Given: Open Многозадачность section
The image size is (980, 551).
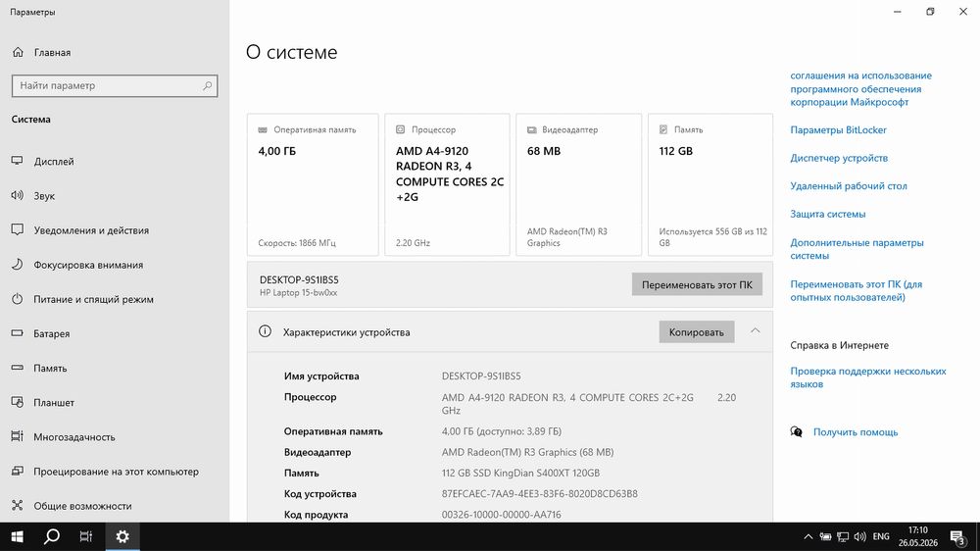Looking at the screenshot, I should coord(73,436).
